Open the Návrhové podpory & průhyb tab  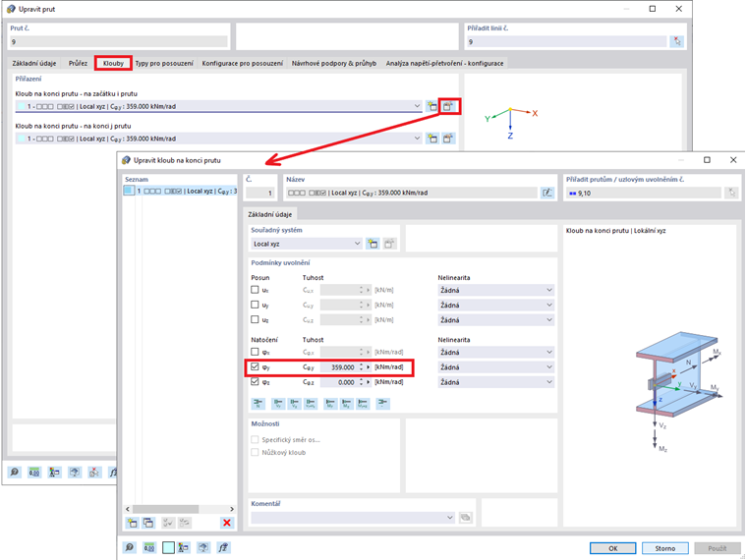click(333, 63)
